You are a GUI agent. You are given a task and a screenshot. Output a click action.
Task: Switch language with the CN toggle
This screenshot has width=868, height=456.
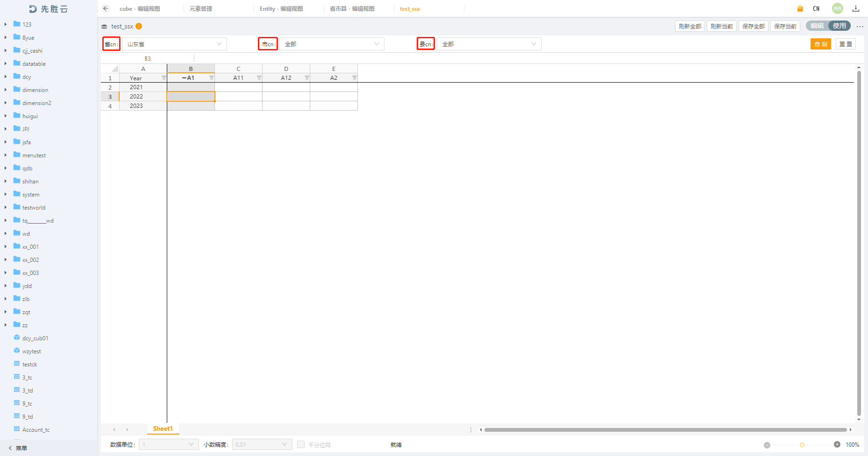tap(816, 8)
